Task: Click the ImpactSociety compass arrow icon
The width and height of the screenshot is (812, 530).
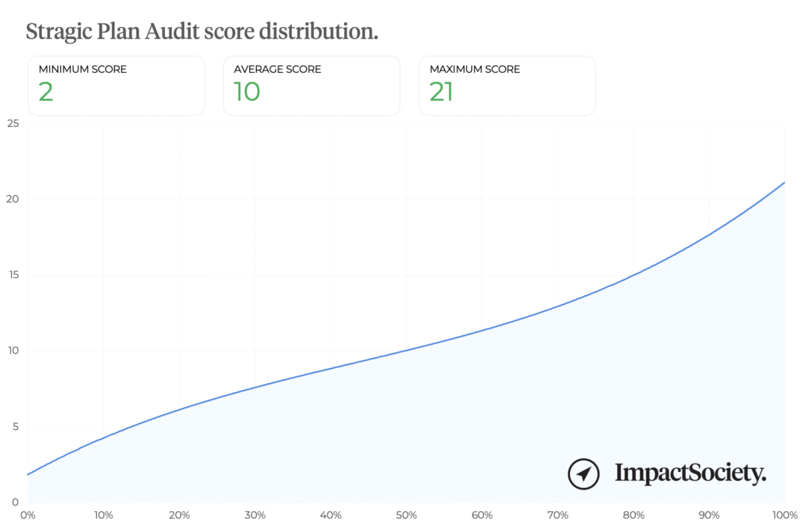Action: coord(584,474)
